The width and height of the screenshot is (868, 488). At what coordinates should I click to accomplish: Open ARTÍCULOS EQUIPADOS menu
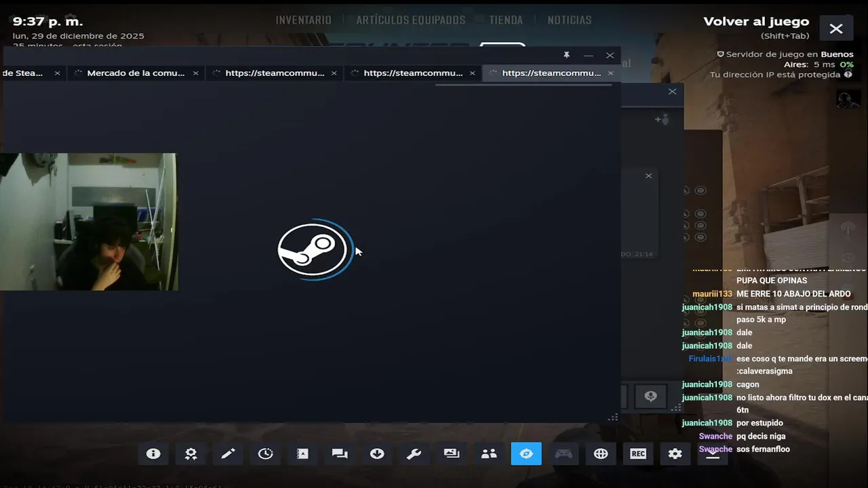[411, 20]
